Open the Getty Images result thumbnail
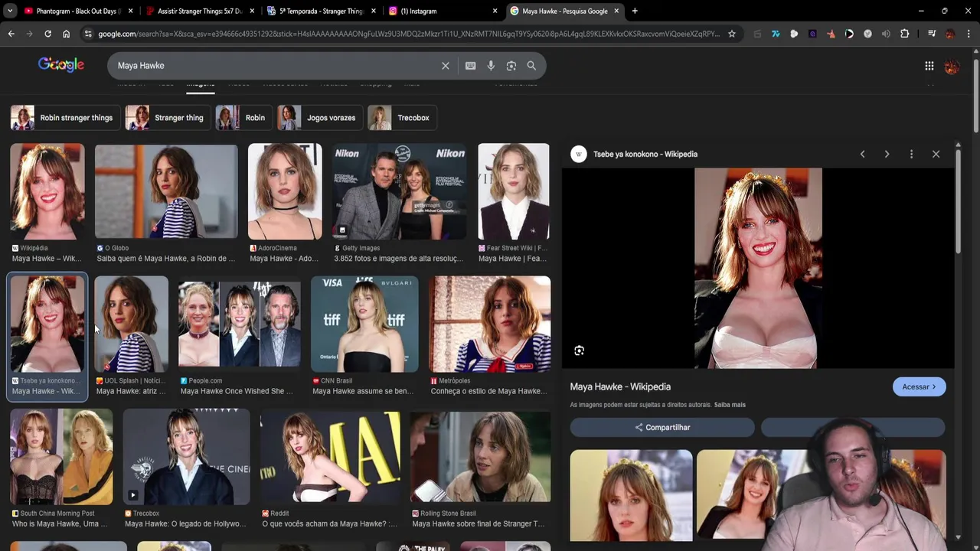 click(399, 191)
